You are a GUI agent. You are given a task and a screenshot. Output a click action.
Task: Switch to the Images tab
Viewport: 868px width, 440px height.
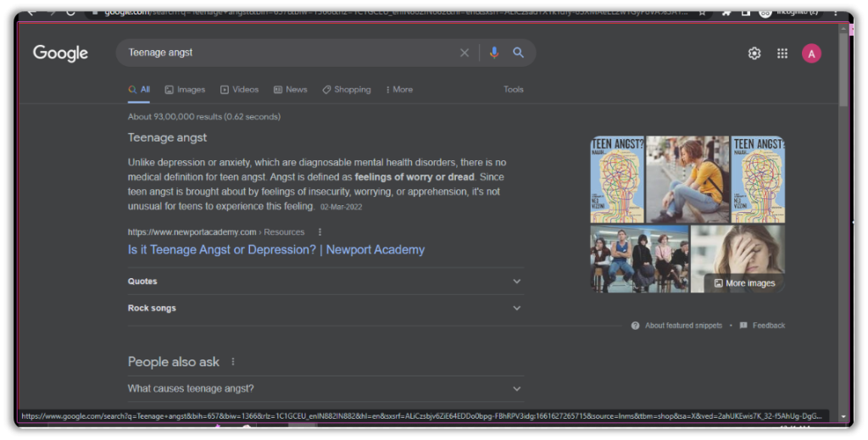pos(185,90)
